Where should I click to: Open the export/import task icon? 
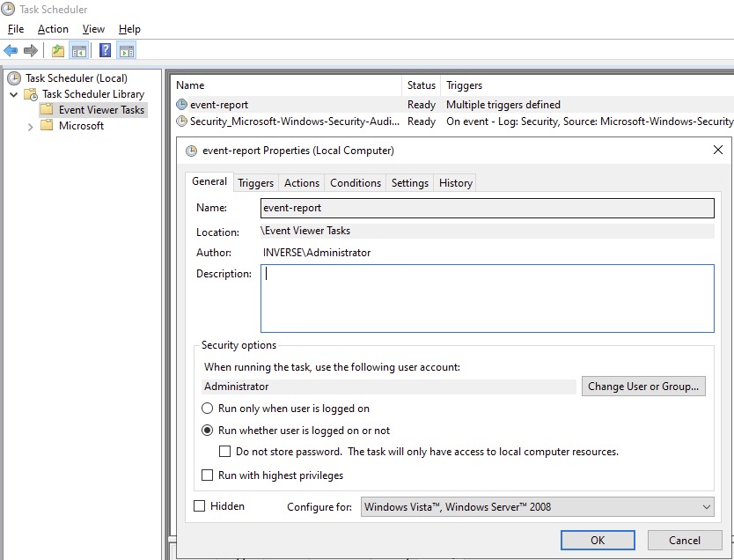coord(56,50)
